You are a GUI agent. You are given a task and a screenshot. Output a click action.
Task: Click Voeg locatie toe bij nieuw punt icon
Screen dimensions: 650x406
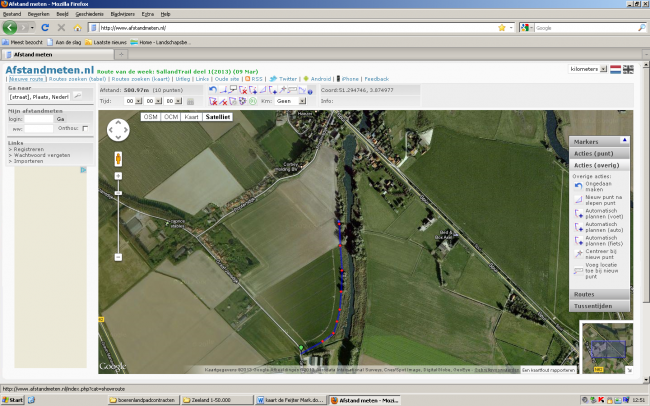tap(578, 270)
